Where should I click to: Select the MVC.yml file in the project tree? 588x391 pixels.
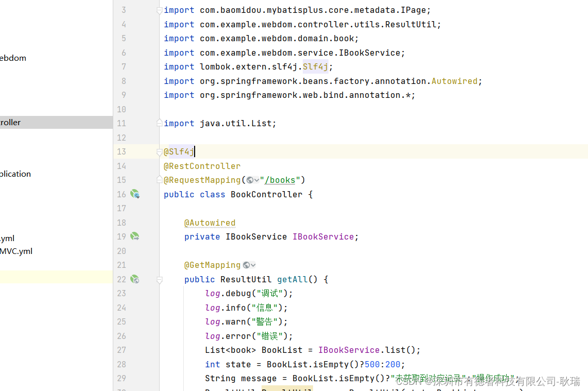(16, 251)
